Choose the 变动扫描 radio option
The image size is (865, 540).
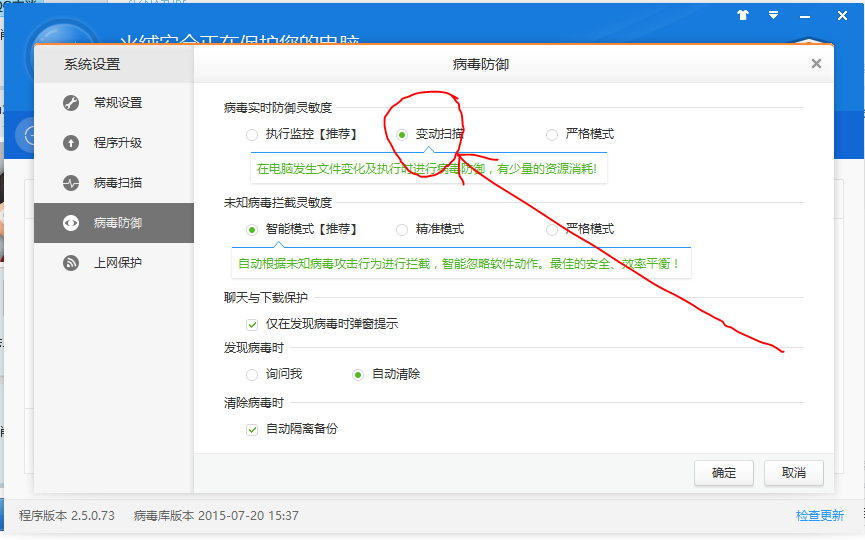click(x=402, y=134)
